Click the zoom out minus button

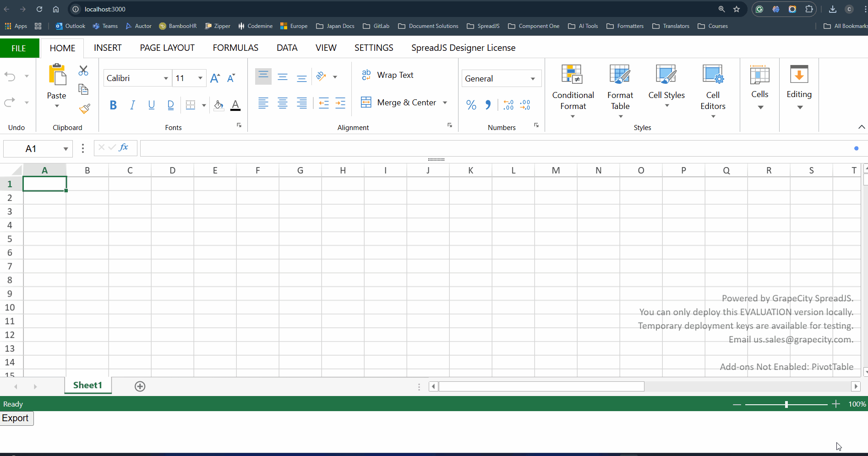737,404
